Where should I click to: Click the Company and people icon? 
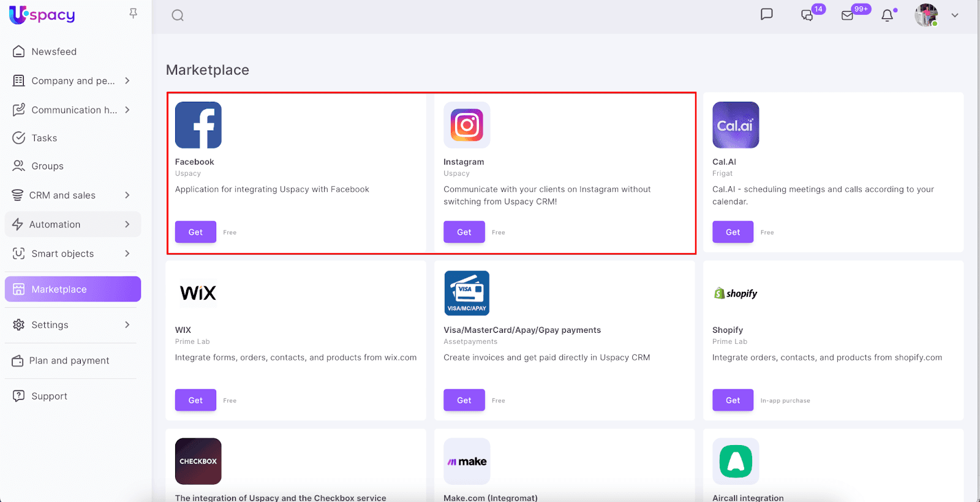[19, 81]
